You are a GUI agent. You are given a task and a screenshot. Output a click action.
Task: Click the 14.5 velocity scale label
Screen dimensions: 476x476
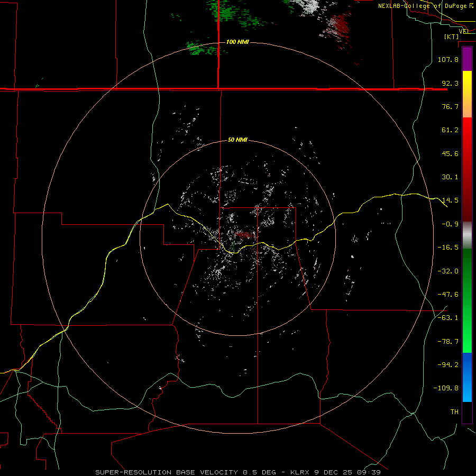450,200
